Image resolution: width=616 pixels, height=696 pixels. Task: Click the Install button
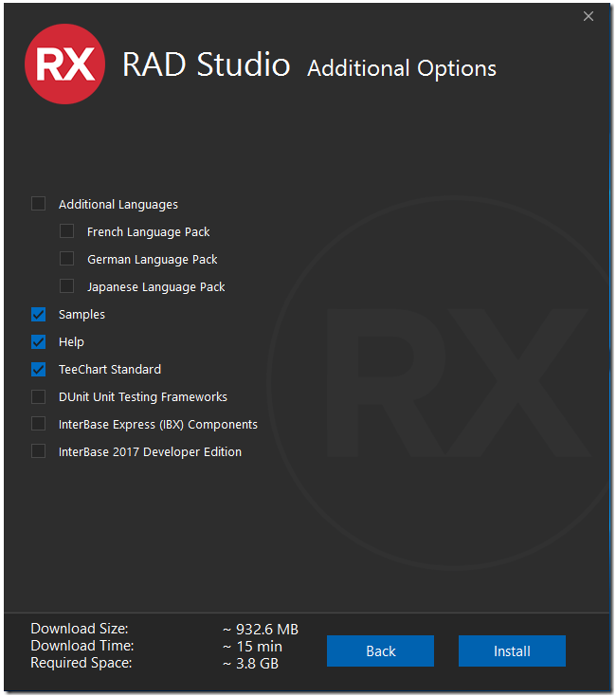[x=512, y=650]
